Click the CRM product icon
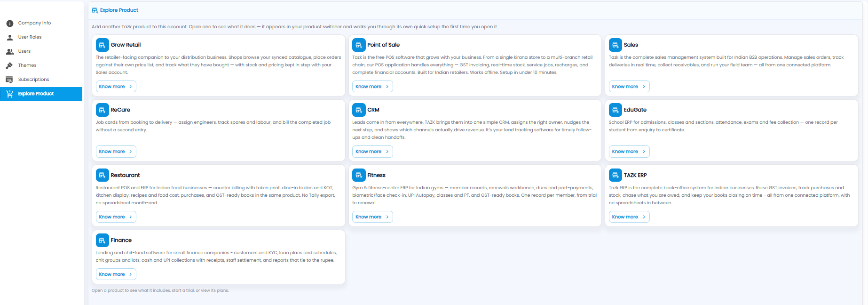Image resolution: width=868 pixels, height=305 pixels. (359, 110)
